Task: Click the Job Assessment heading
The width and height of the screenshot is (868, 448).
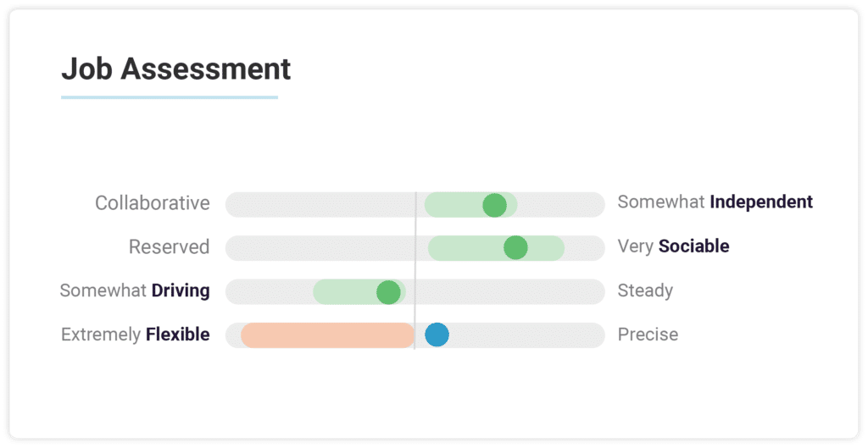Action: [176, 69]
